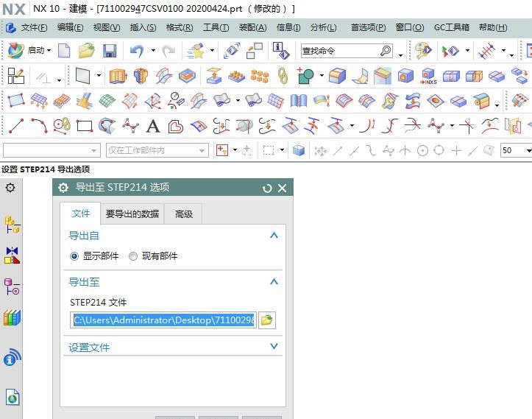This screenshot has width=532, height=419.
Task: Select the Text tool letter A icon
Action: click(x=153, y=126)
